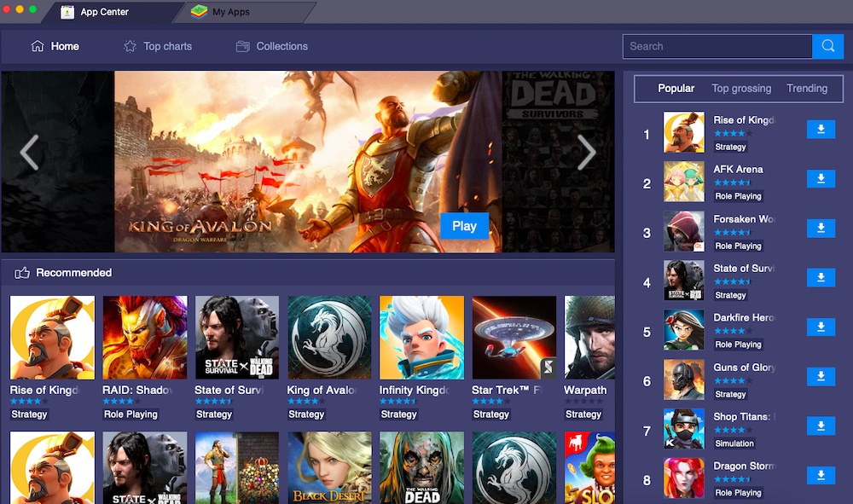This screenshot has width=853, height=504.
Task: Open Forsaken World icon ranked 3
Action: (x=684, y=231)
